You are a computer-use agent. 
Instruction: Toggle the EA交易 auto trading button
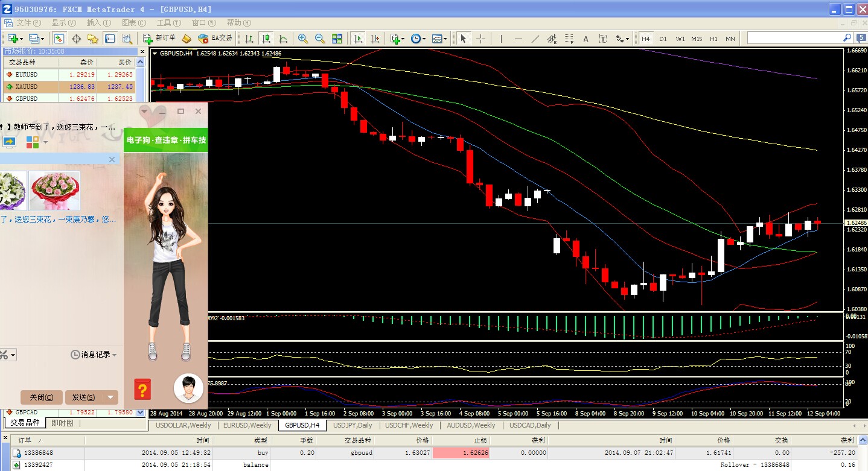click(215, 38)
